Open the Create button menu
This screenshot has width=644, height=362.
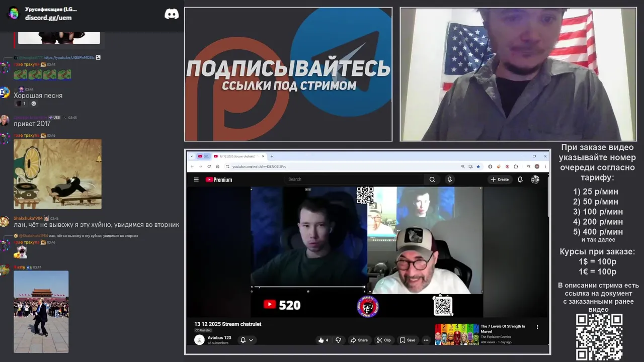pyautogui.click(x=500, y=179)
